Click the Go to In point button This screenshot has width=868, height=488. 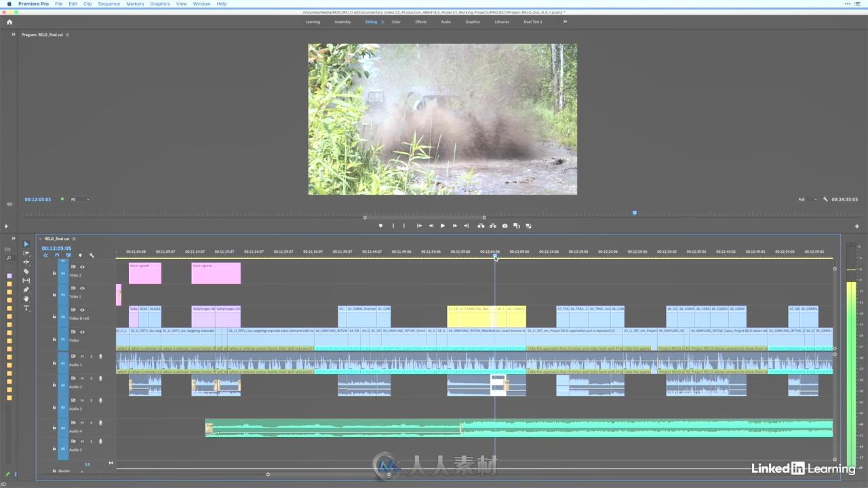419,226
